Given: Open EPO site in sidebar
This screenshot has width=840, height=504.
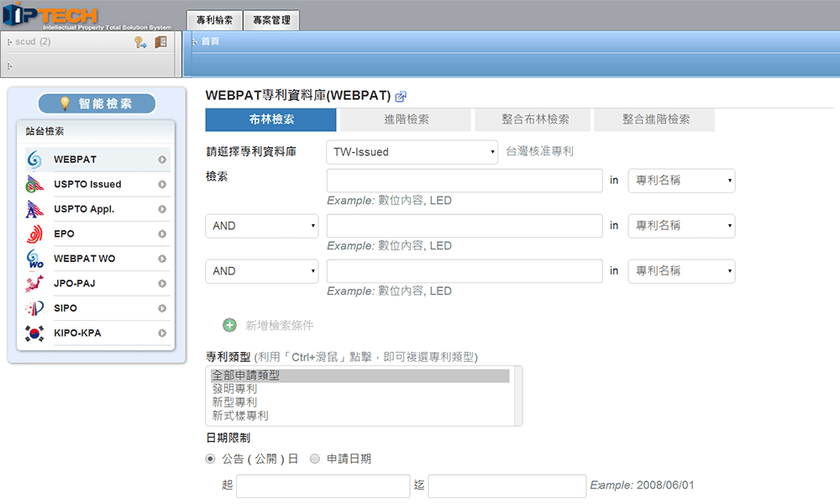Looking at the screenshot, I should point(97,234).
